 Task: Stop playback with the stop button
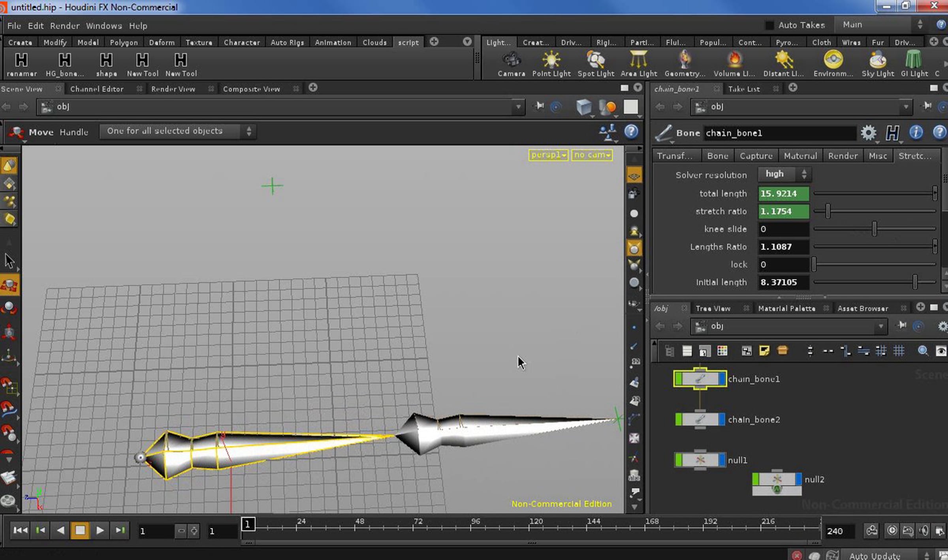(80, 530)
